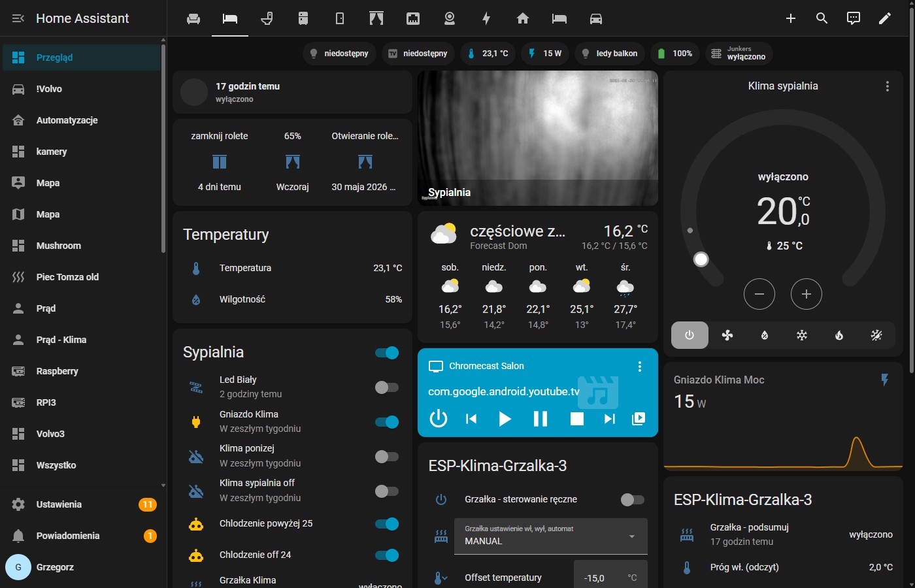The height and width of the screenshot is (588, 915).
Task: Click the 23,1 °C temperature chip
Action: pyautogui.click(x=488, y=54)
